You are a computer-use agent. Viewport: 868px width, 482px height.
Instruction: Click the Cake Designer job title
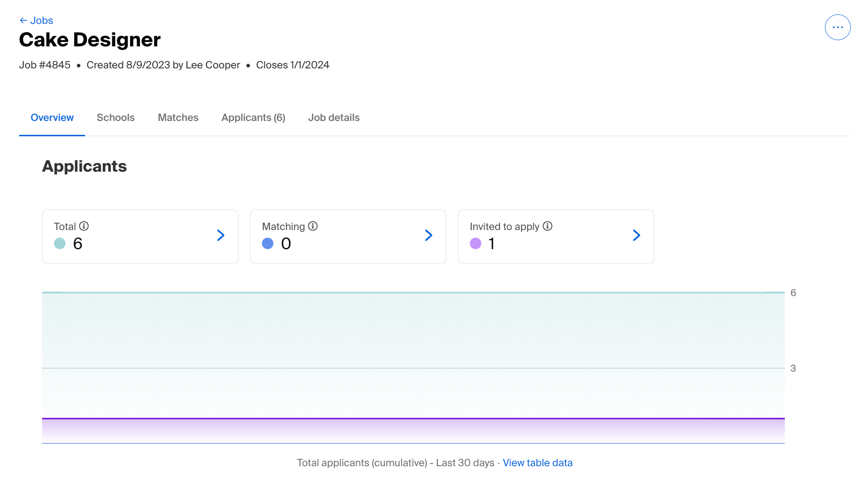point(90,40)
